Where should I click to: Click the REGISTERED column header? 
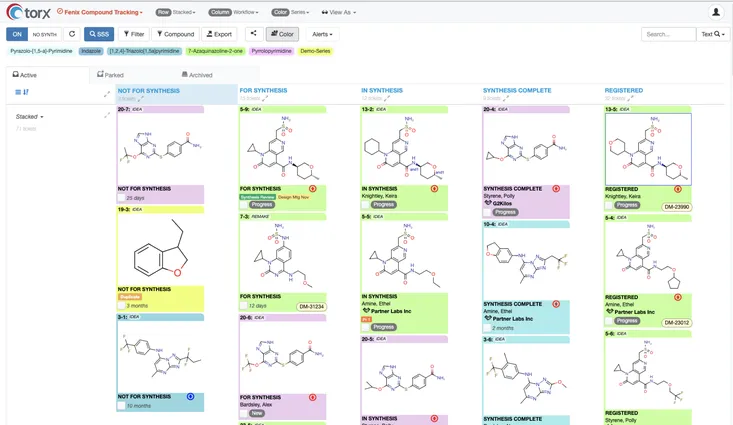(624, 90)
